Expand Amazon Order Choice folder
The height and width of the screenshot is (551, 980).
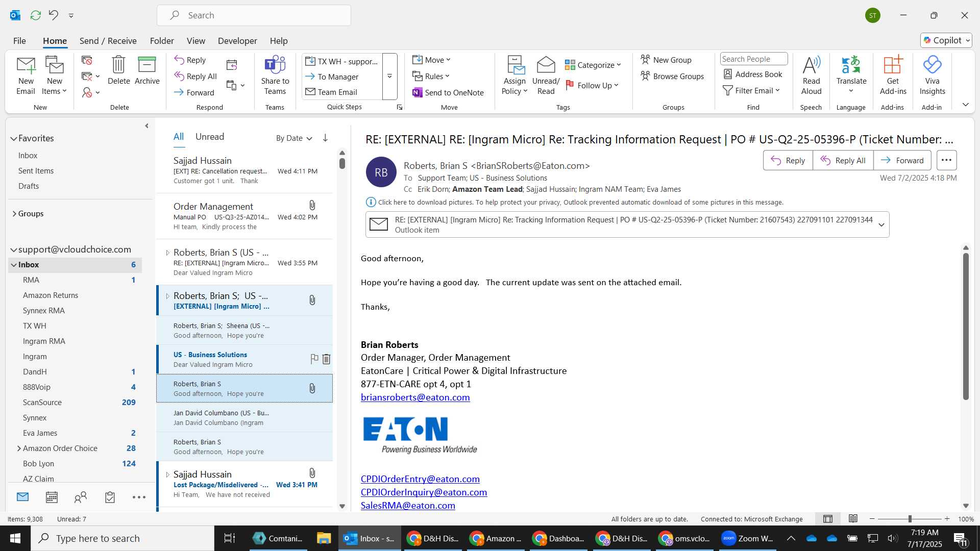pyautogui.click(x=19, y=448)
